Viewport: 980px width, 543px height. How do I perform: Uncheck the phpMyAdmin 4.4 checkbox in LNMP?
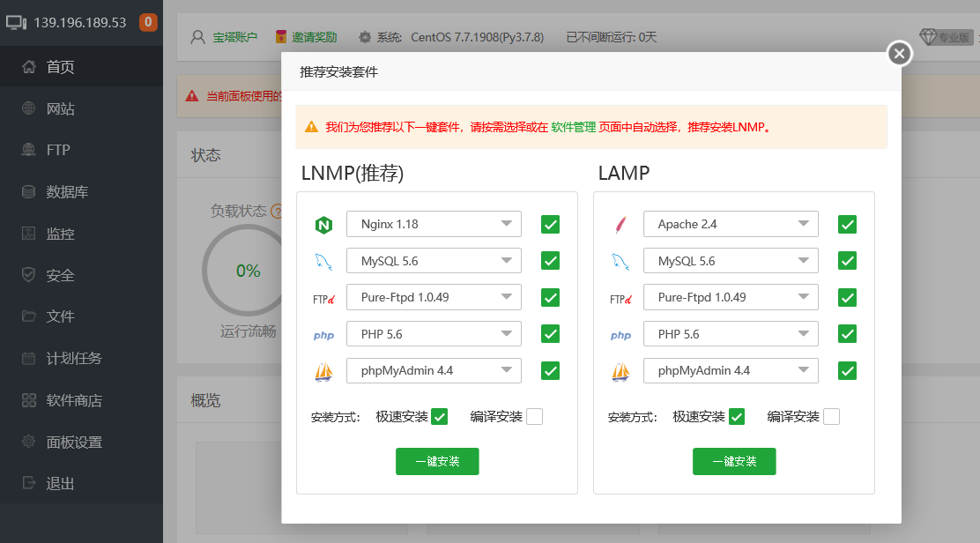point(550,370)
